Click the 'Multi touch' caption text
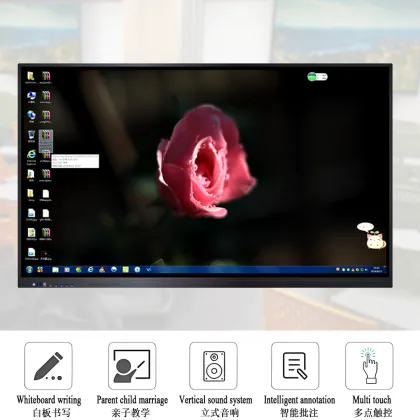The image size is (420, 420). tap(372, 400)
